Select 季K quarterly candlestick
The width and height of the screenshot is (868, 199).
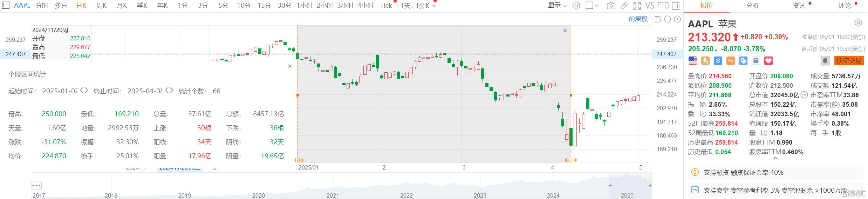[142, 6]
